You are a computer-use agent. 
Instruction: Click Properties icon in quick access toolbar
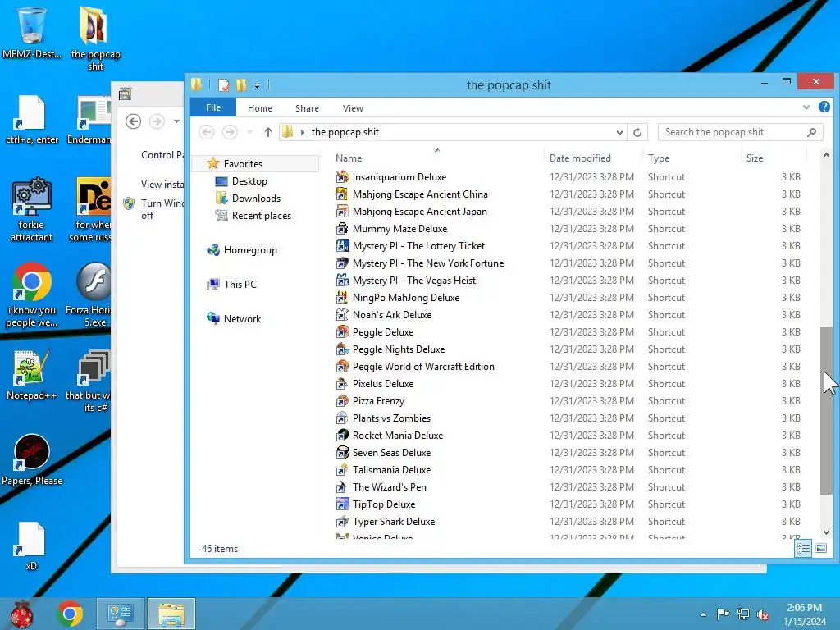tap(224, 85)
